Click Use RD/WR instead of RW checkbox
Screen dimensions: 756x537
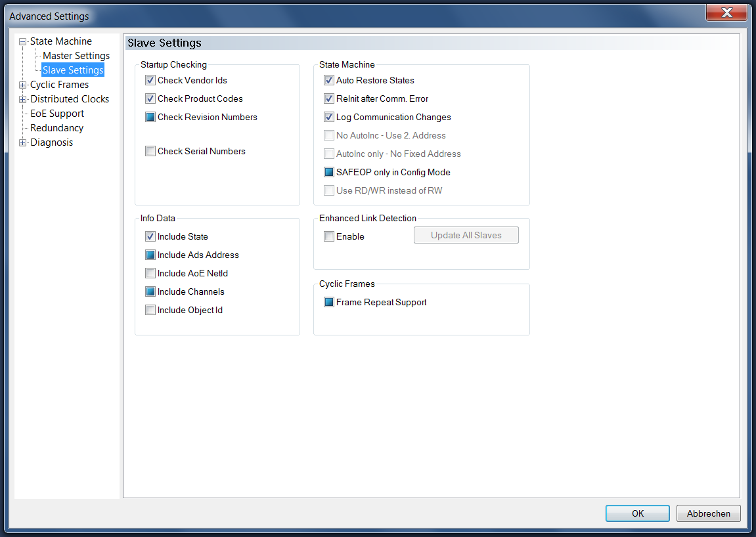tap(329, 190)
